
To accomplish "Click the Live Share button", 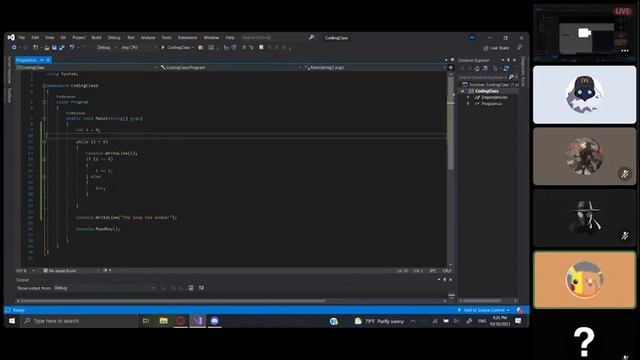I will [496, 48].
